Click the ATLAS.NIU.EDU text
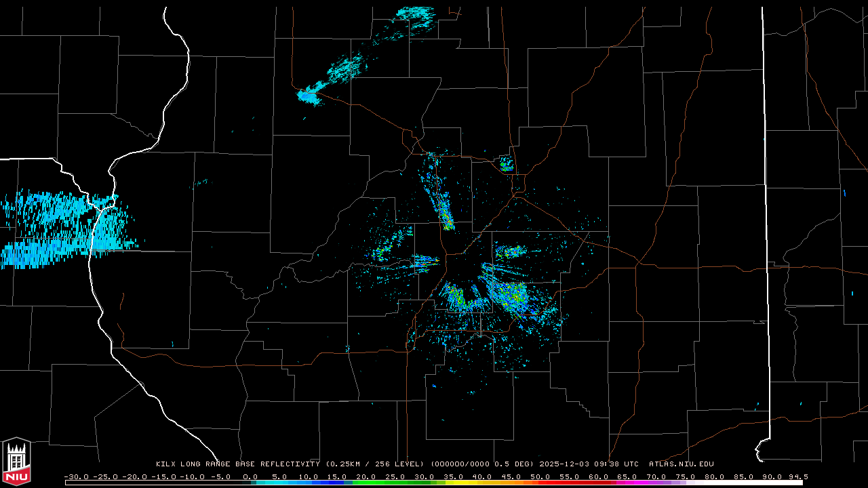868x488 pixels. coord(681,464)
